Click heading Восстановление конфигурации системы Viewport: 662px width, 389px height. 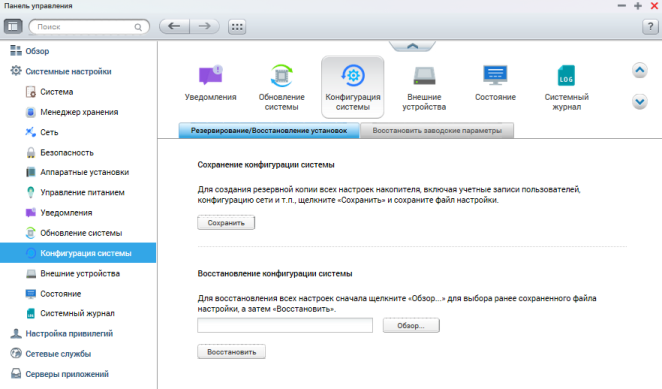coord(275,274)
